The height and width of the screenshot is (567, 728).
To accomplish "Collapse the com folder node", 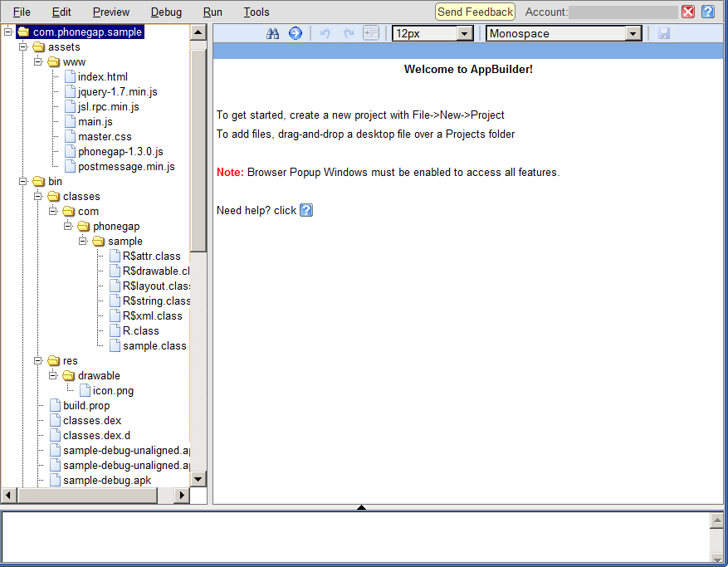I will coord(53,212).
